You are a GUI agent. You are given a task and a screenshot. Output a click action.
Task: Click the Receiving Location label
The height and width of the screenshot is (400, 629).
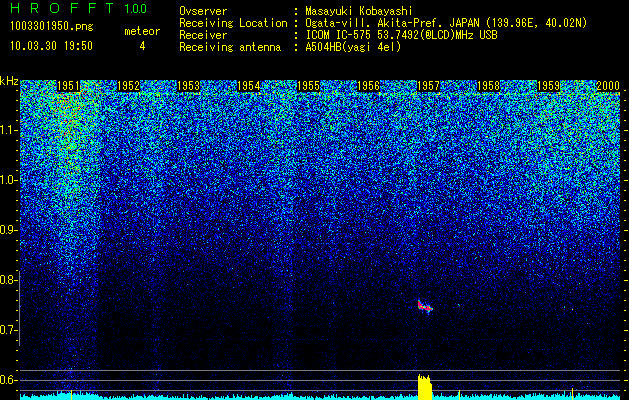point(233,23)
